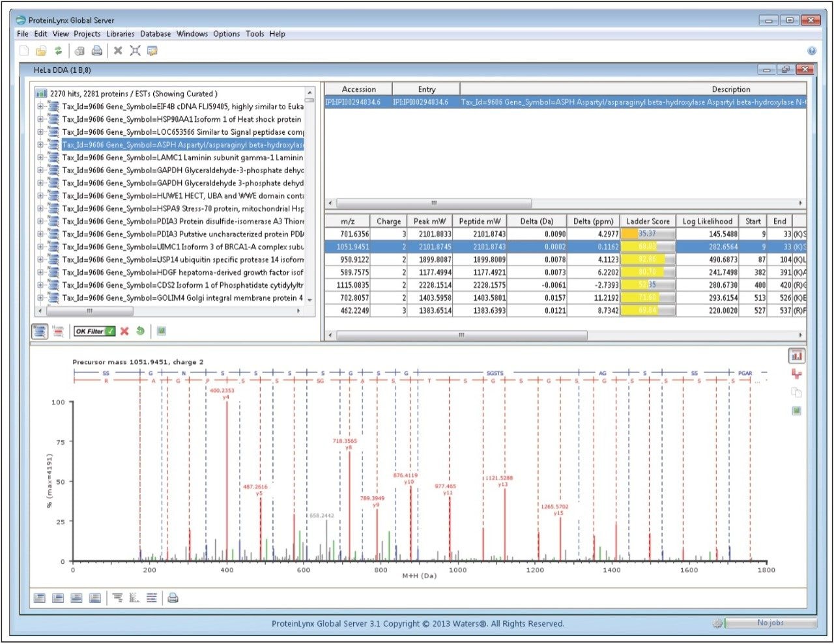The image size is (834, 644).
Task: Click the funnel-shaped lines icon below spectrum
Action: (x=117, y=598)
